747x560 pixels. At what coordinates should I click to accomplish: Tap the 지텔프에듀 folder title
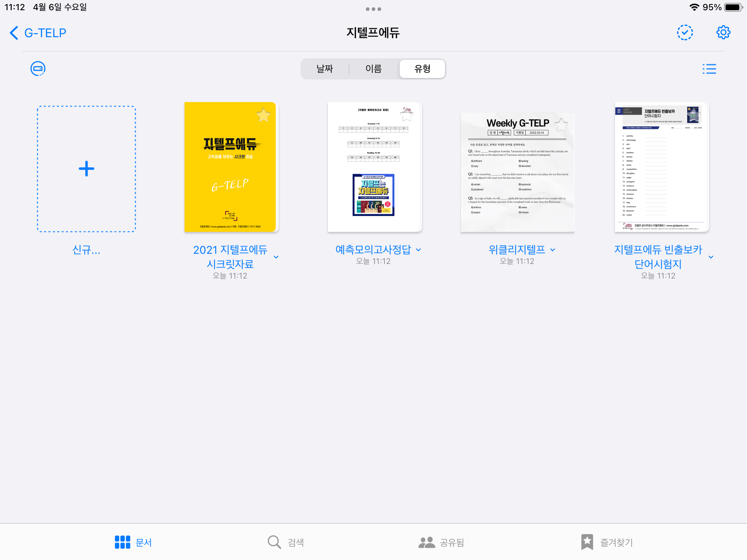point(373,33)
